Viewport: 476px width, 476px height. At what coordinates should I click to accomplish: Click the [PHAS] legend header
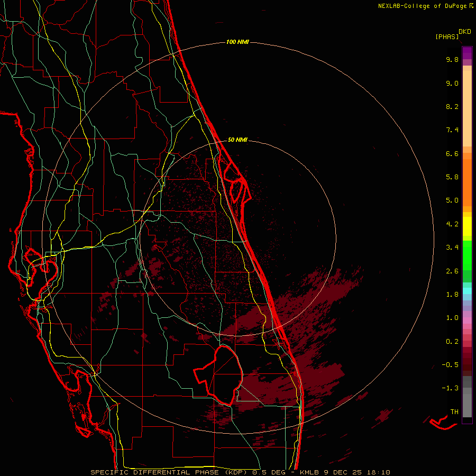tap(447, 36)
